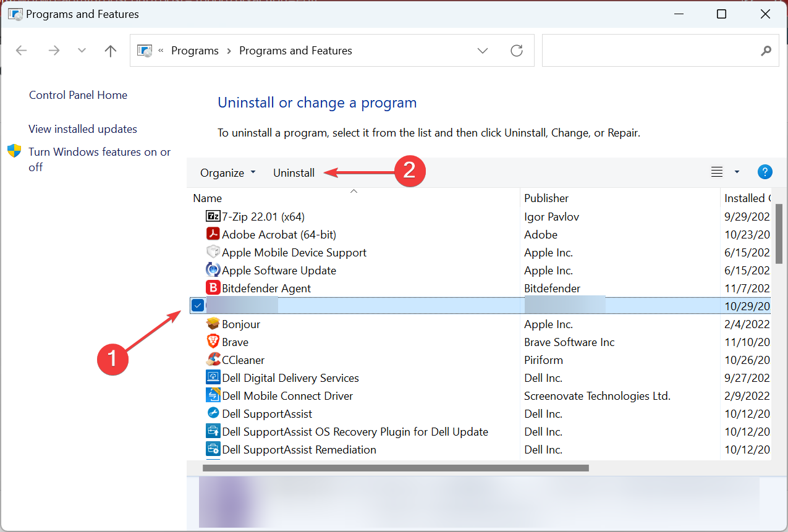
Task: Click the Apple Mobile Device Support icon
Action: click(213, 252)
